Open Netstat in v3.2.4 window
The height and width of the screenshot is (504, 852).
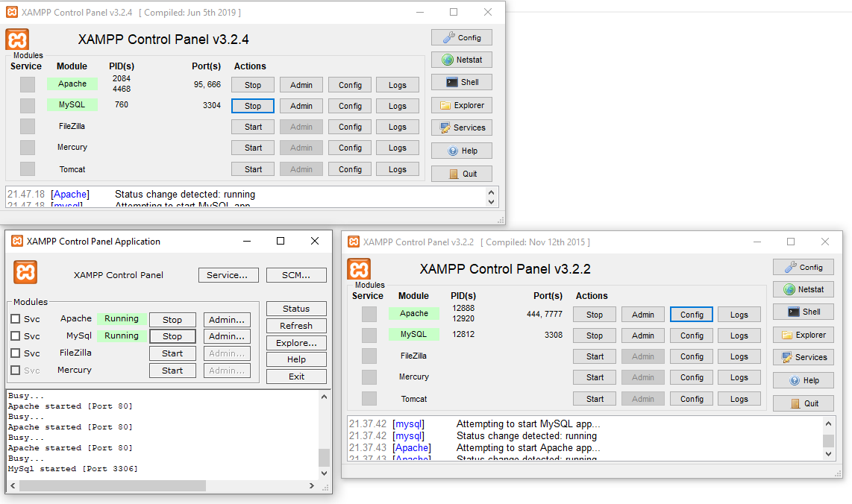click(x=462, y=60)
